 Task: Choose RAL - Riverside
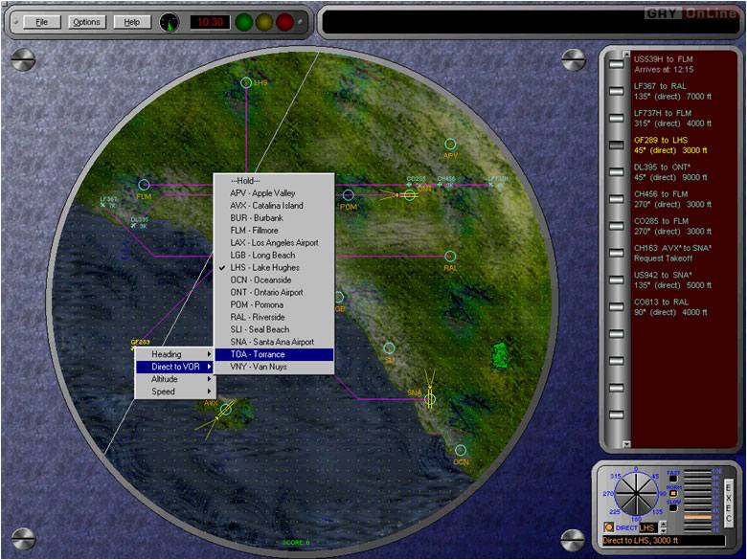(x=274, y=317)
